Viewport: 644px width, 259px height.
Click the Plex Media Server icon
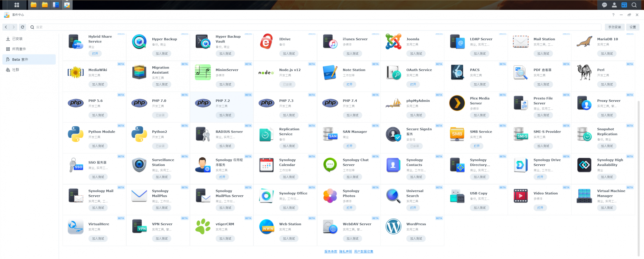click(457, 103)
